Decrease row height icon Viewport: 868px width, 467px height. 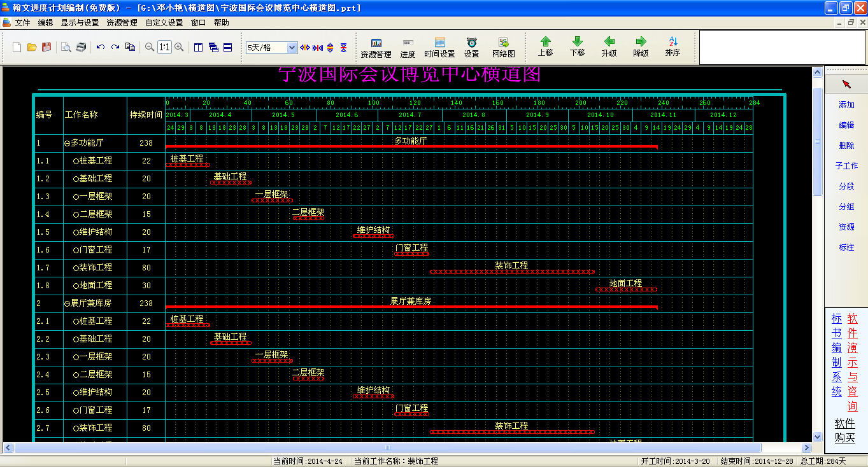pos(343,48)
